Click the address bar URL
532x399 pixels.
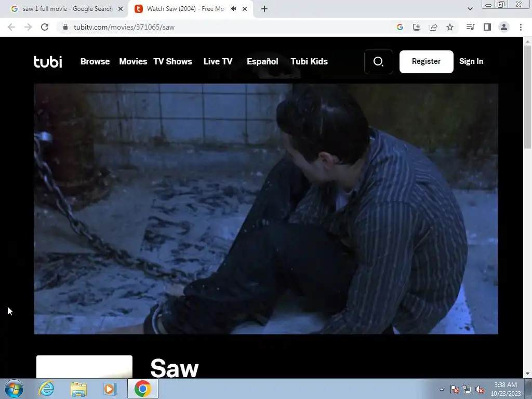(124, 27)
